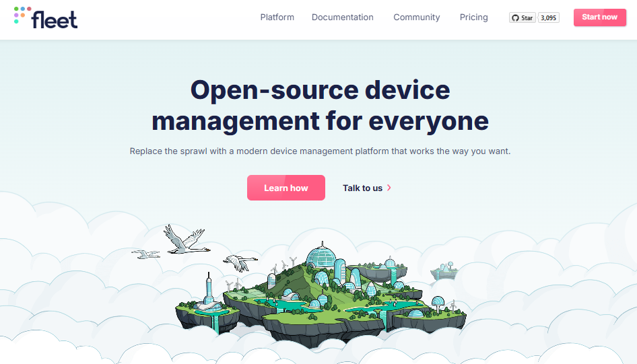View the 3,095 GitHub star count
Viewport: 637px width, 364px height.
pos(548,18)
